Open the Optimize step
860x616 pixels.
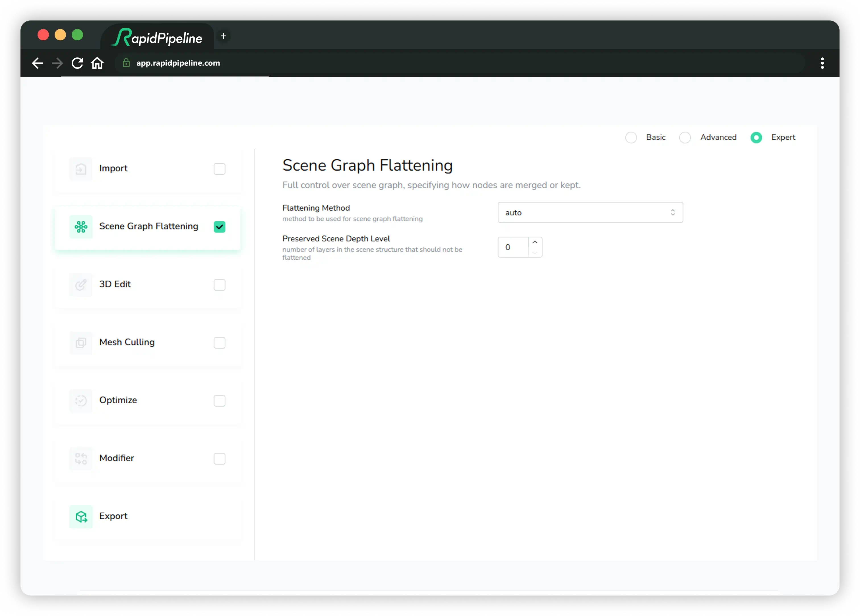[148, 400]
